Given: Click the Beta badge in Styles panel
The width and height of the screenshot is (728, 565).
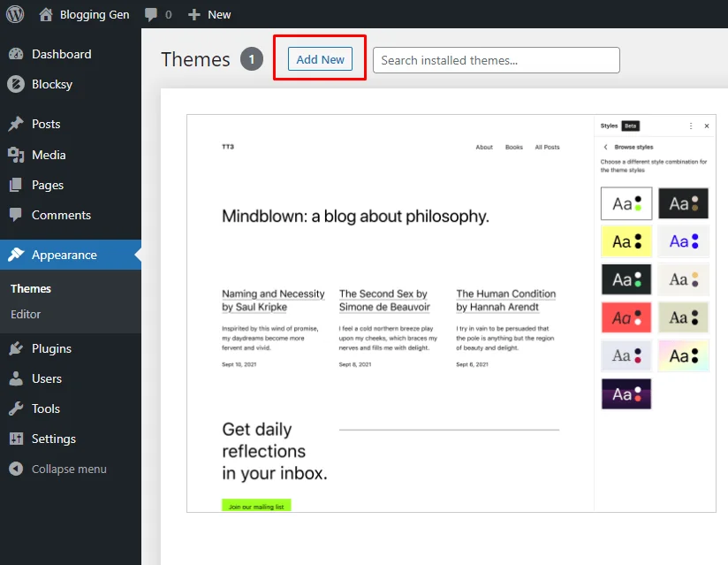Looking at the screenshot, I should 631,126.
